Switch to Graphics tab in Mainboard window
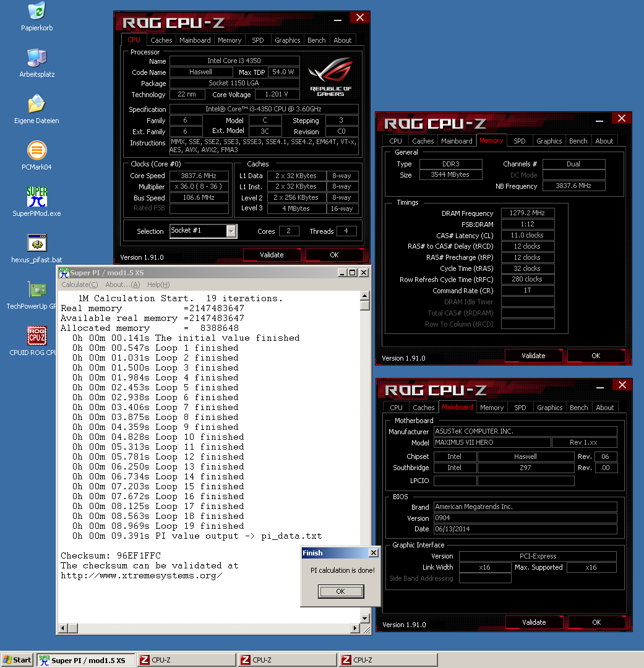This screenshot has width=644, height=668. click(x=549, y=408)
